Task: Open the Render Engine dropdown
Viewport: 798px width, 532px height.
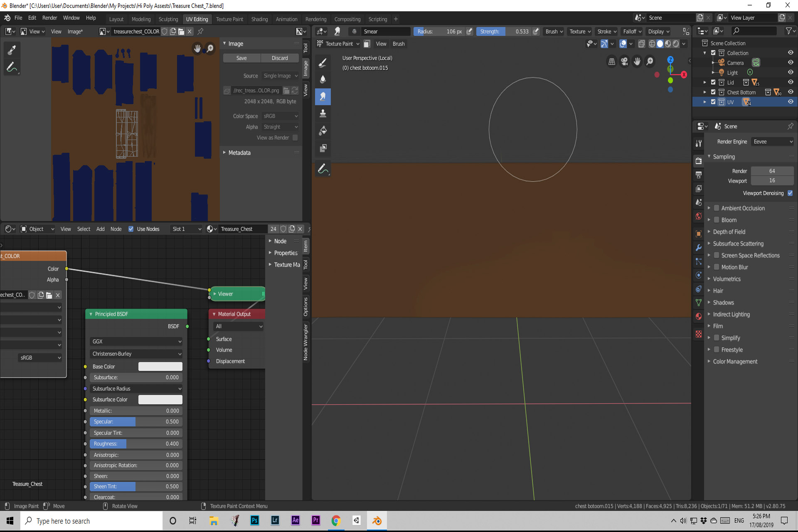Action: (773, 142)
